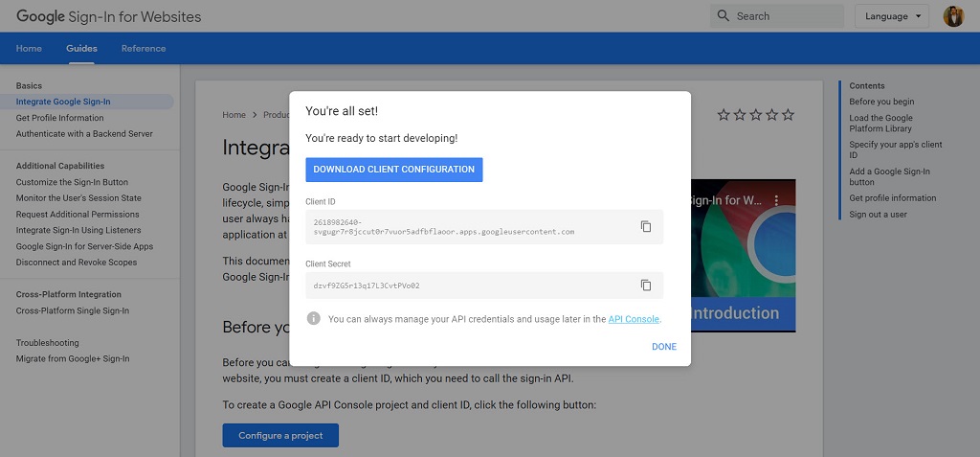Viewport: 980px width, 457px height.
Task: Jump to 'Sign out a user' section
Action: 878,215
